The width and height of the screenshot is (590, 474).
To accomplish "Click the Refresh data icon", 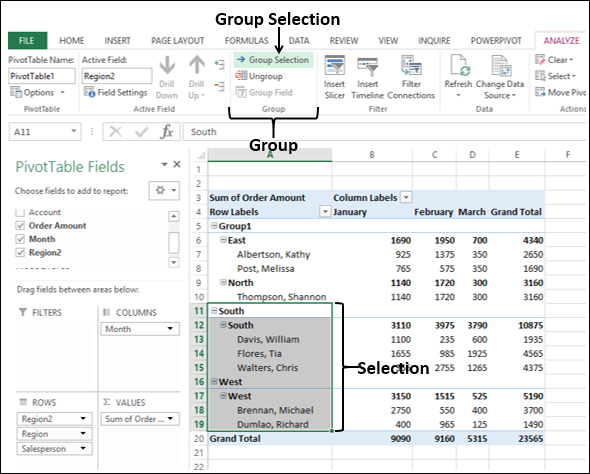I will pos(459,65).
